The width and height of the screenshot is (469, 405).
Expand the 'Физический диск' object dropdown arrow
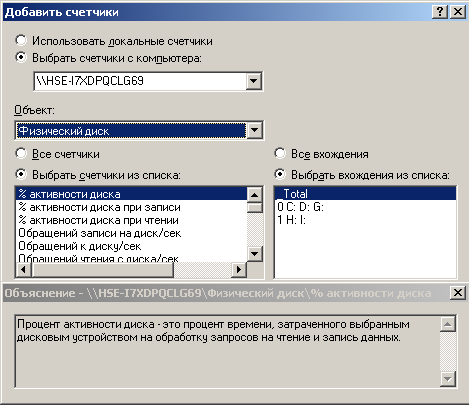pos(254,130)
